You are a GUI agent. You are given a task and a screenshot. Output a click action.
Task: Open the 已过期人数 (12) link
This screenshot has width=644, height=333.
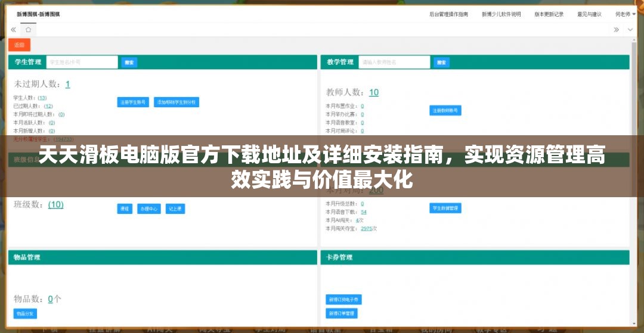48,106
